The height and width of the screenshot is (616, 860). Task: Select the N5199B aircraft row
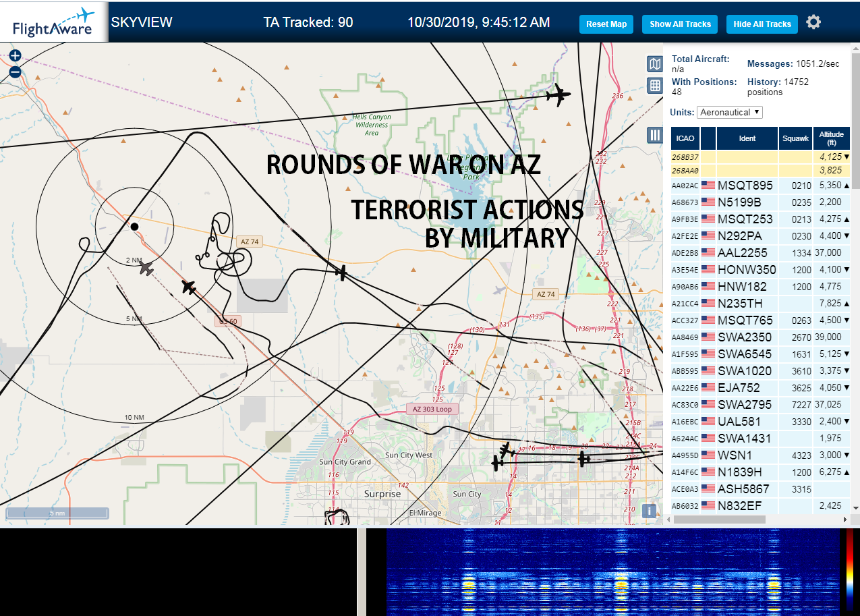pyautogui.click(x=761, y=202)
